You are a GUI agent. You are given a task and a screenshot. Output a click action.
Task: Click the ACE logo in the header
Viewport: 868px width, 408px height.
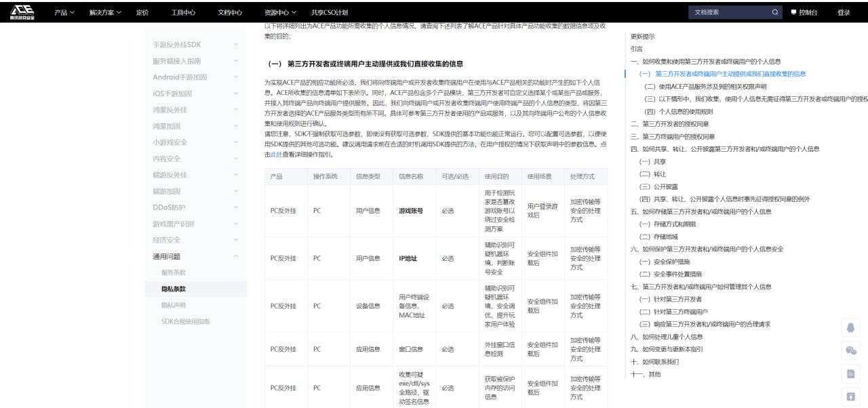22,12
